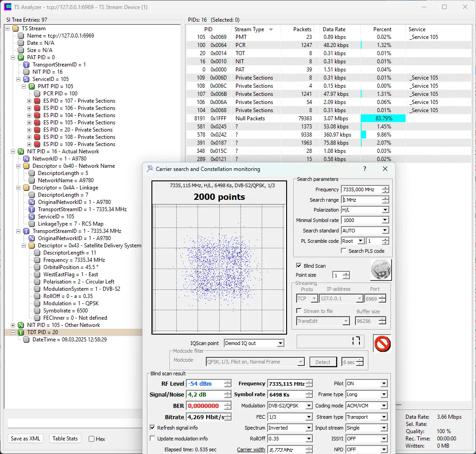
Task: Click the PAT PID = 0 icon
Action: coord(21,57)
